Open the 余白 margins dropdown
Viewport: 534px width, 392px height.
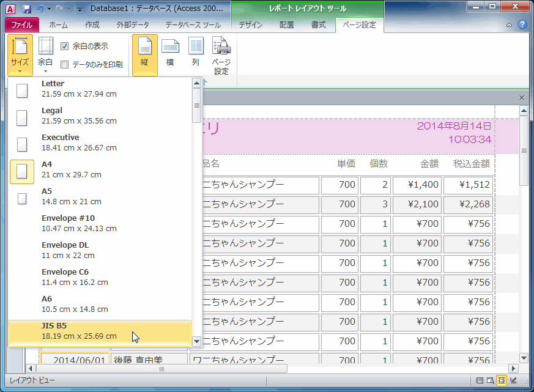click(45, 55)
